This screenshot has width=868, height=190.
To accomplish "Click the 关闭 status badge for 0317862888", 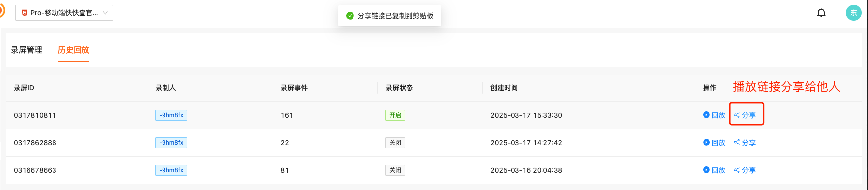I will (x=395, y=143).
